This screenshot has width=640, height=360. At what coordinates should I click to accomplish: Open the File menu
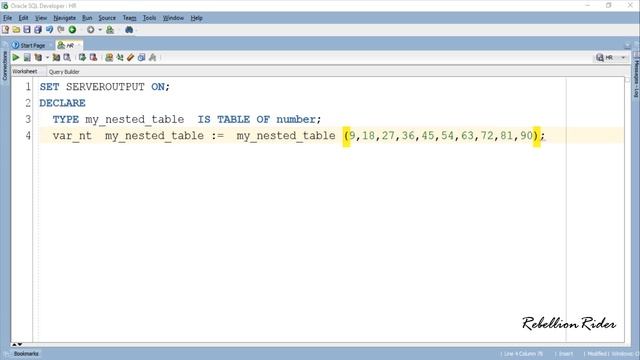coord(8,18)
